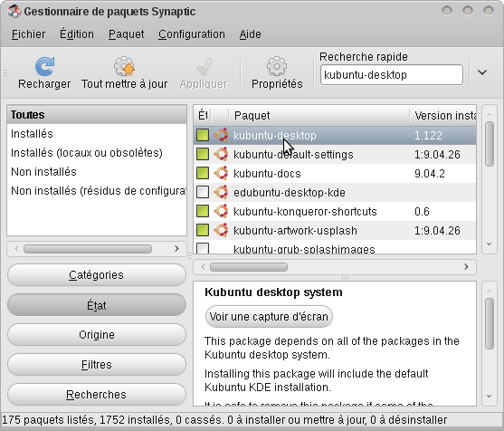Click the Filtres button
The height and width of the screenshot is (431, 504).
point(97,365)
